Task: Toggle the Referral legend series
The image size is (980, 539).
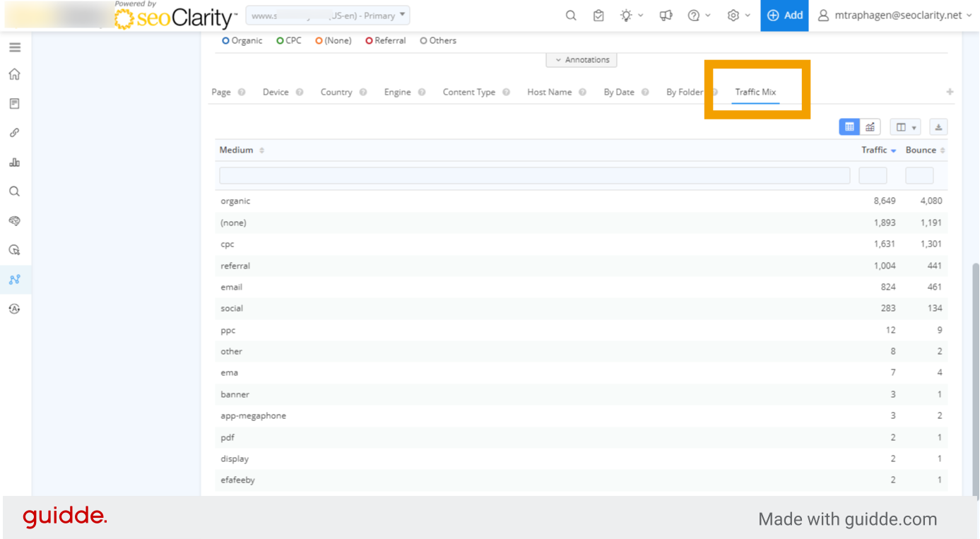Action: click(x=386, y=41)
